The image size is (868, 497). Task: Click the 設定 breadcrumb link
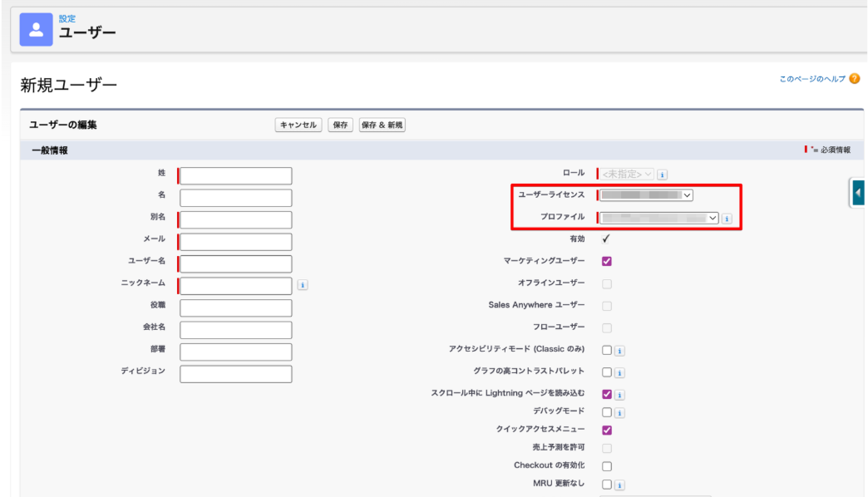tap(67, 19)
